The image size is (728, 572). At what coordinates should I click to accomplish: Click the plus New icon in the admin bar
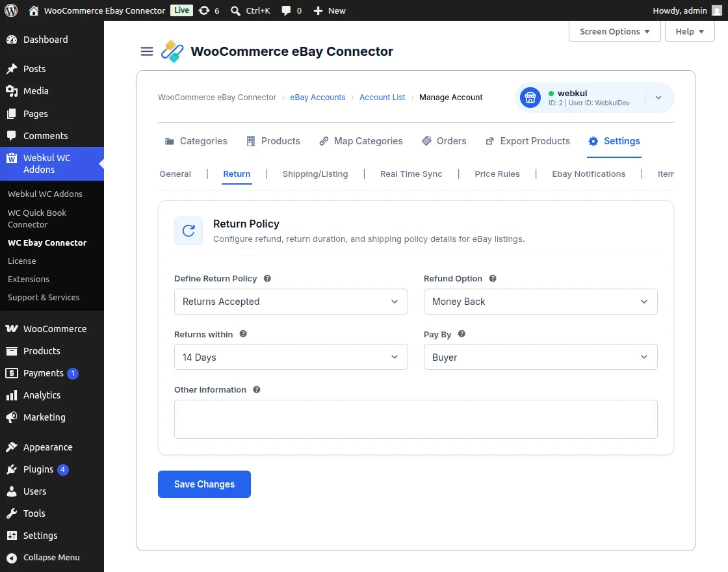(318, 10)
